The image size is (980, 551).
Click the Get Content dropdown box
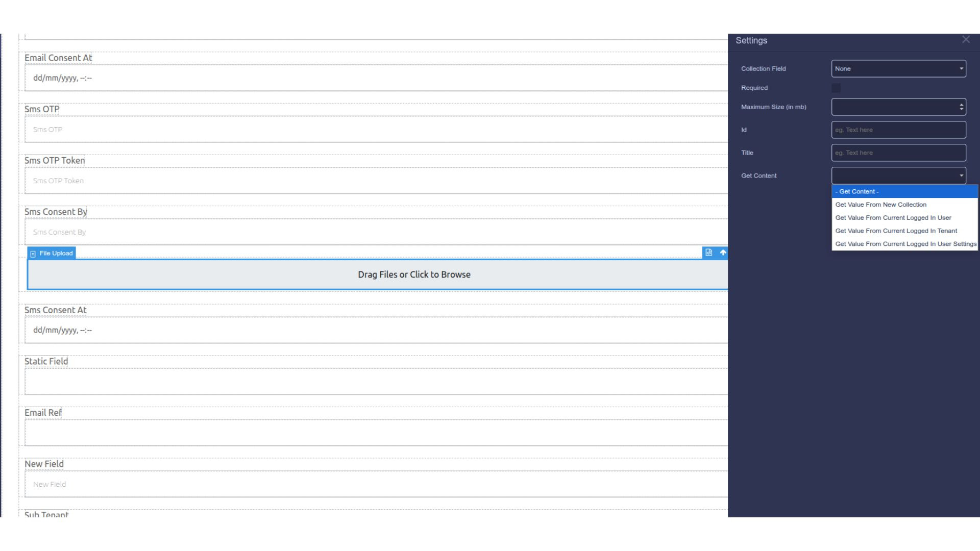tap(898, 176)
